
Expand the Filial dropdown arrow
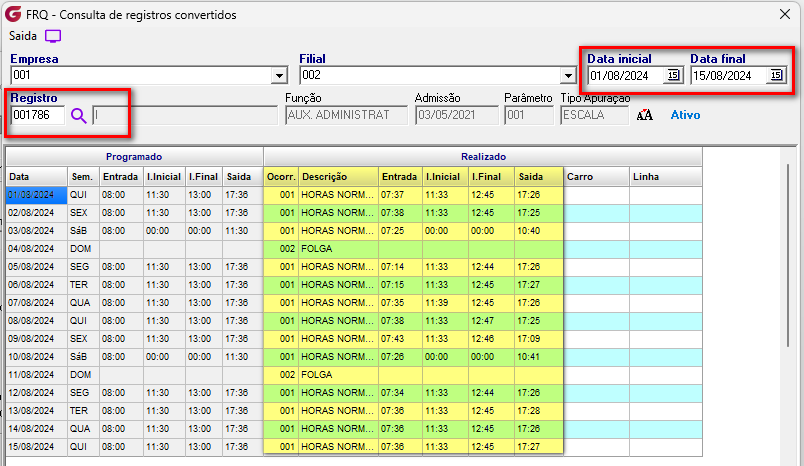tap(568, 76)
